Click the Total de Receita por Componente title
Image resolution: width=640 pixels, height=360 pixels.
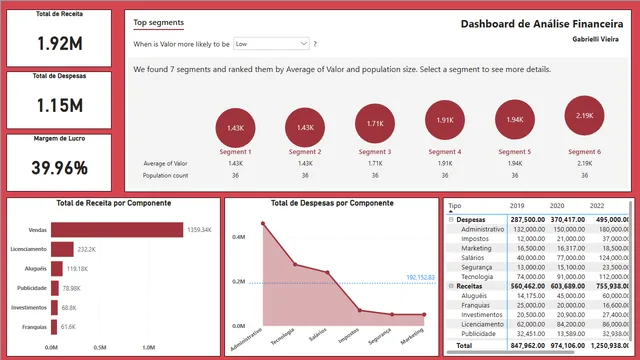[113, 203]
